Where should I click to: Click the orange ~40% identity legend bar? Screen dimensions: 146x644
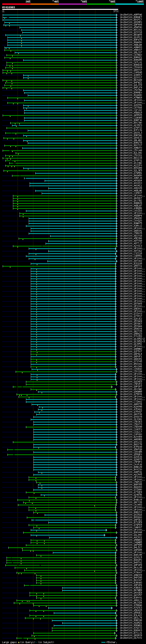pos(44,4)
